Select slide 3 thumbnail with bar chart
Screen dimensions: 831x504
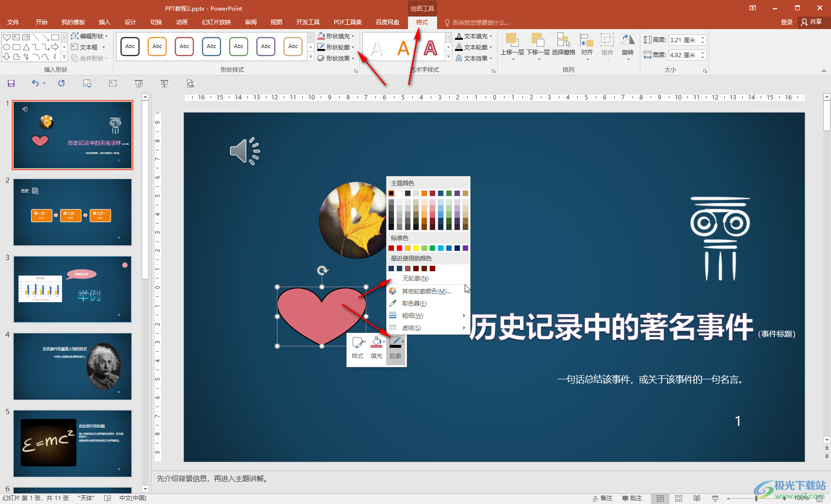tap(73, 289)
